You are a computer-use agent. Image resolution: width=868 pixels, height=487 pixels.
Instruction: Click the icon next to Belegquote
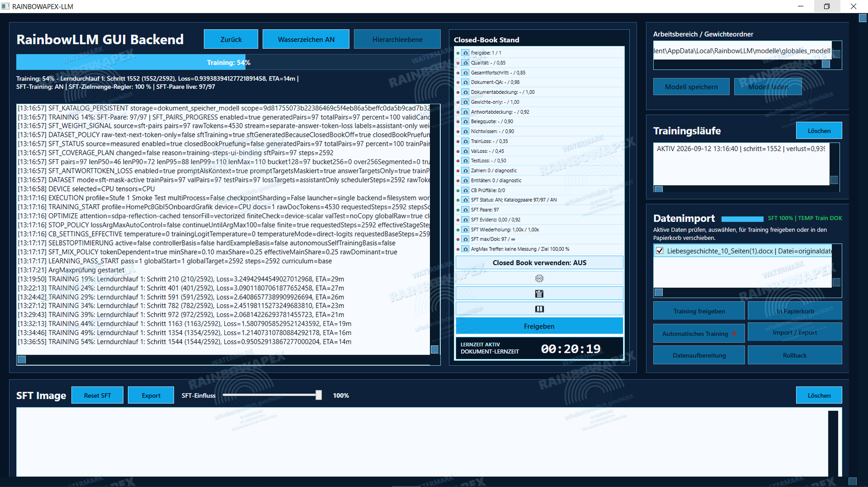click(x=465, y=121)
